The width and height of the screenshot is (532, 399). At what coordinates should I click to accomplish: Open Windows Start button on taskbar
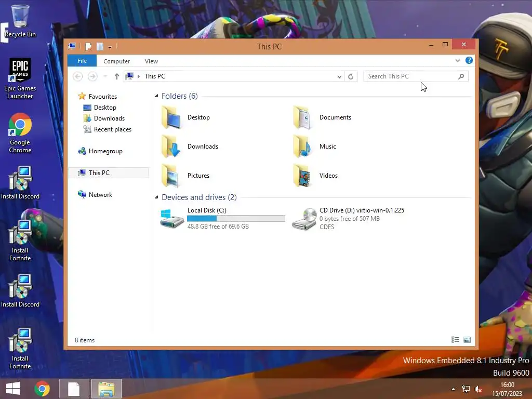tap(13, 389)
